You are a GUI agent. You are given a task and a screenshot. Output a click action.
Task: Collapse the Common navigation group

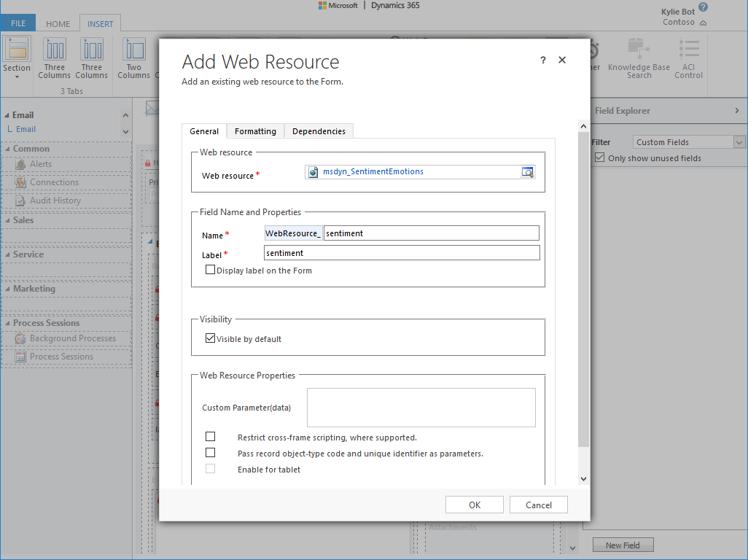tap(7, 149)
